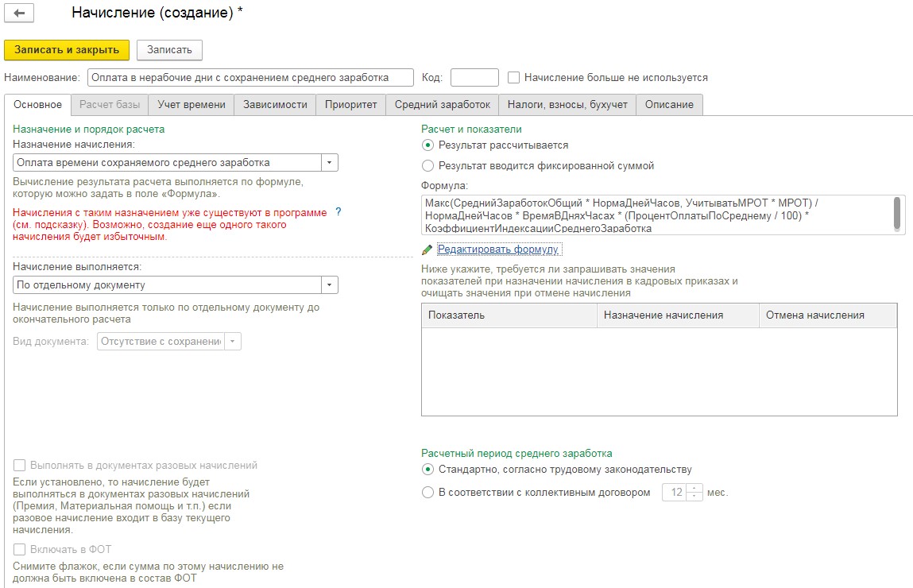Click Записать и закрыть button
The image size is (913, 588).
pyautogui.click(x=67, y=50)
